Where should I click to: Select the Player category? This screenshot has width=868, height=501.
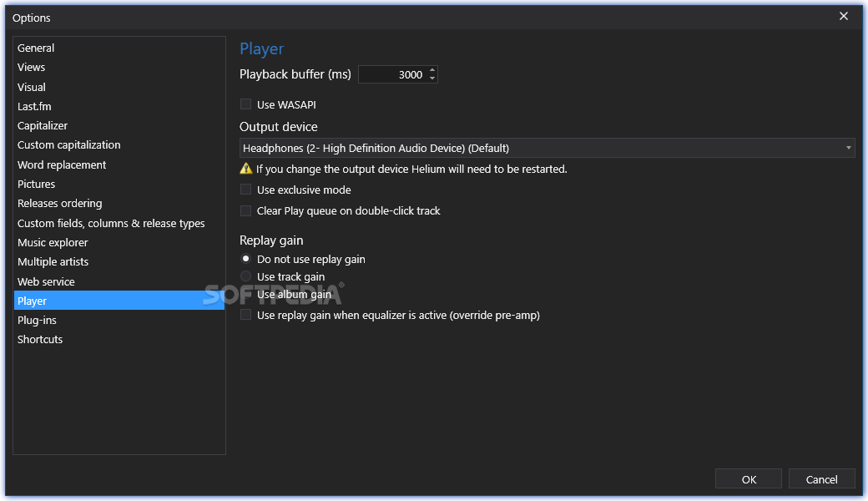119,301
